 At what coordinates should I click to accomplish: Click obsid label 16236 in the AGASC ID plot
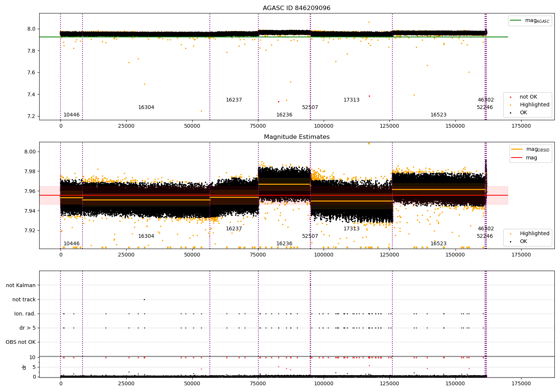[284, 115]
